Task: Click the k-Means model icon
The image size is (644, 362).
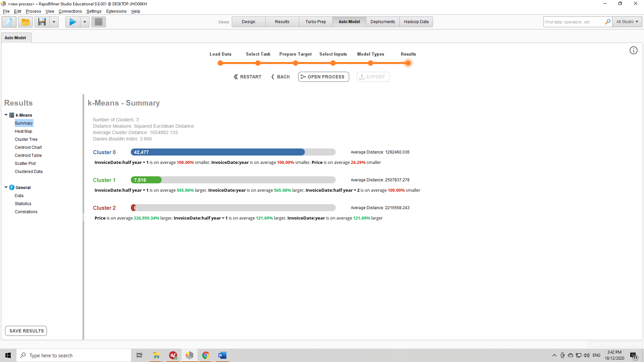Action: (x=12, y=115)
